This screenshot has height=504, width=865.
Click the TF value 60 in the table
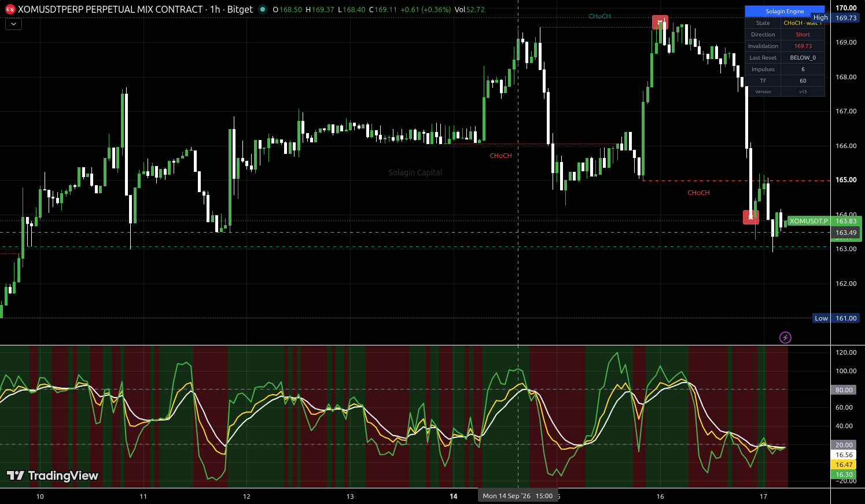coord(803,81)
